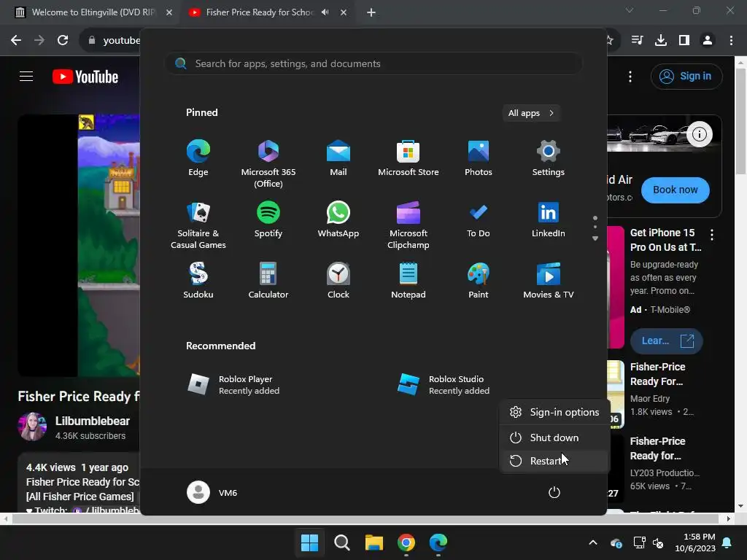Open Calculator

pos(268,281)
